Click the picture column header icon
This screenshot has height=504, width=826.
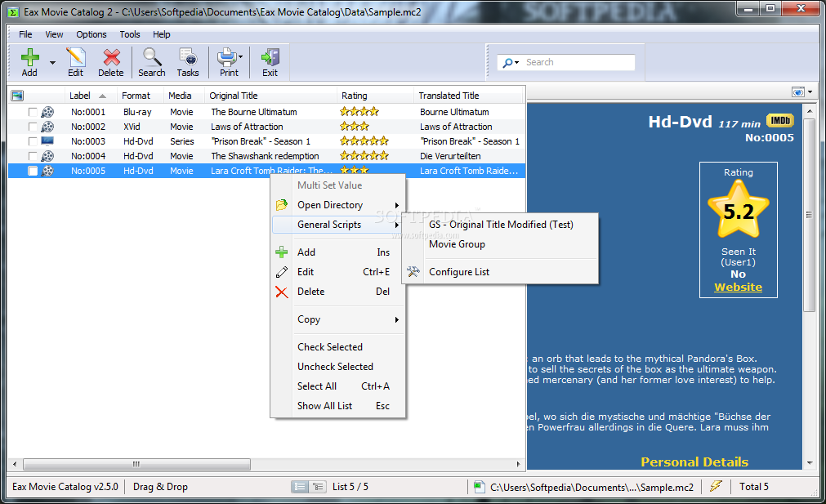tap(17, 96)
